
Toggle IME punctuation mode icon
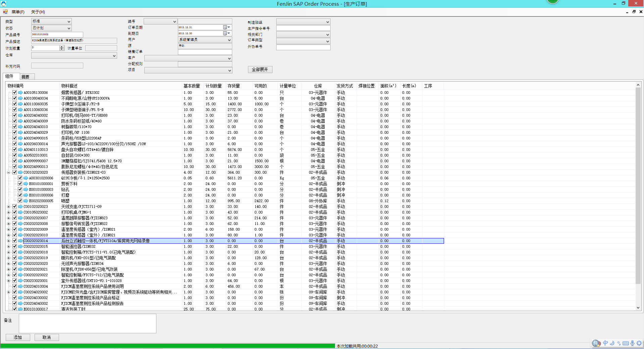(x=619, y=343)
